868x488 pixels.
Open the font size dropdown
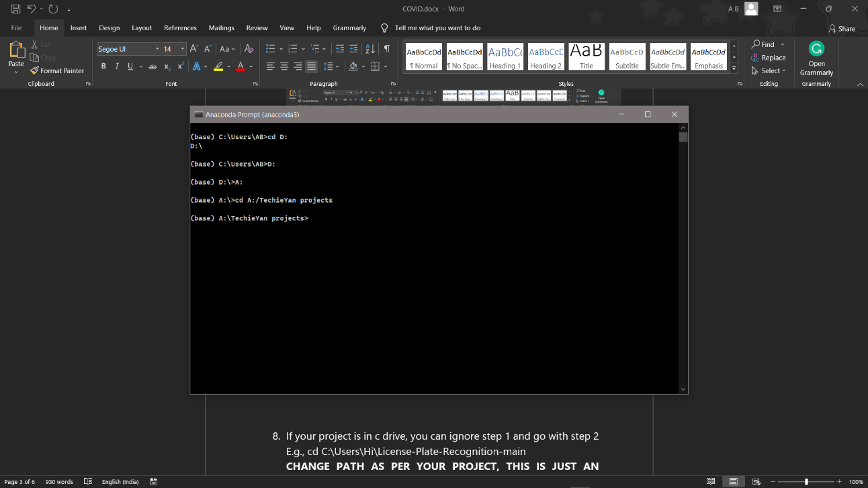(x=174, y=49)
